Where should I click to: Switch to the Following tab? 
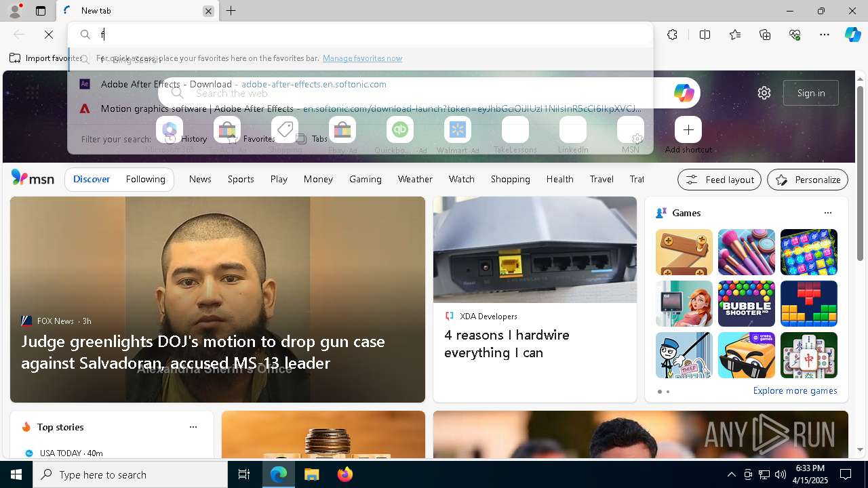pyautogui.click(x=145, y=179)
